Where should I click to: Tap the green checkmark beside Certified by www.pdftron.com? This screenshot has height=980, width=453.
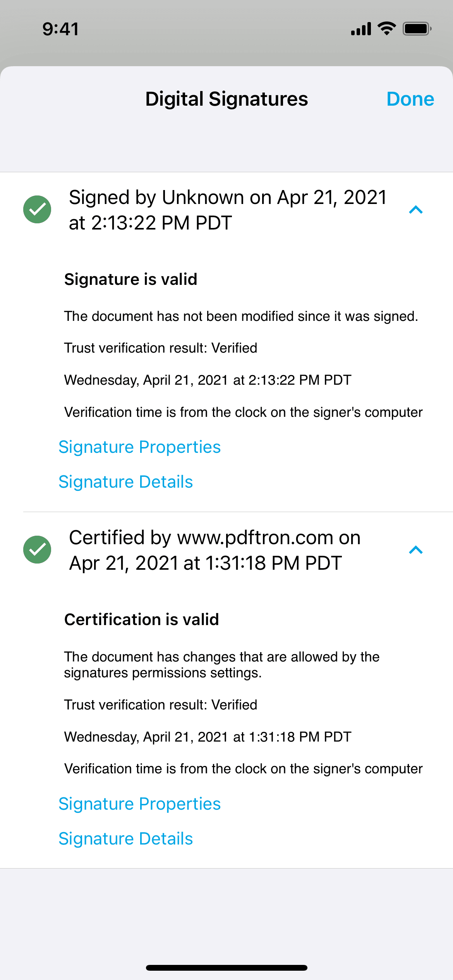point(37,550)
